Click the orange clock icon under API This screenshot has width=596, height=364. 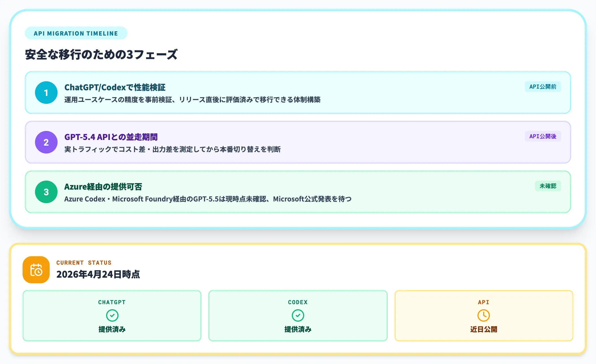[483, 316]
